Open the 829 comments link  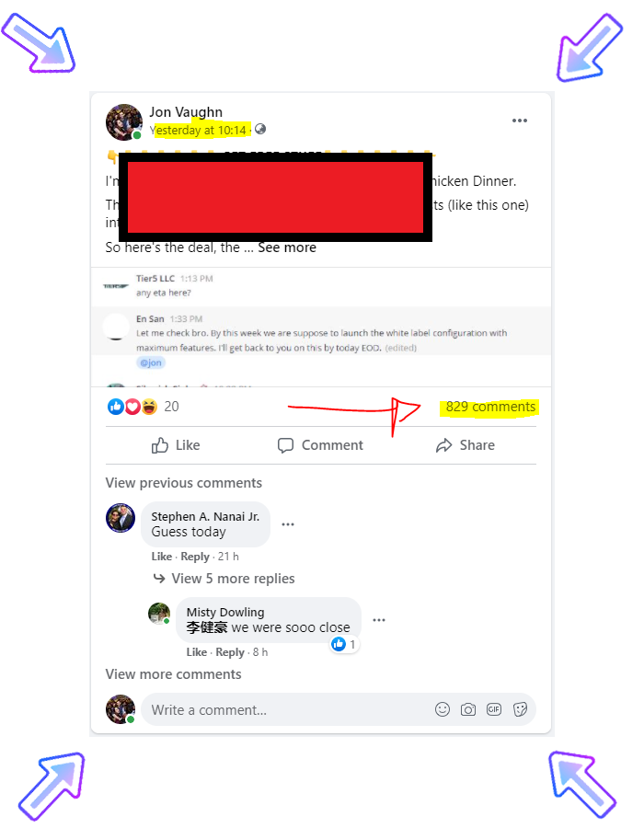(x=490, y=407)
